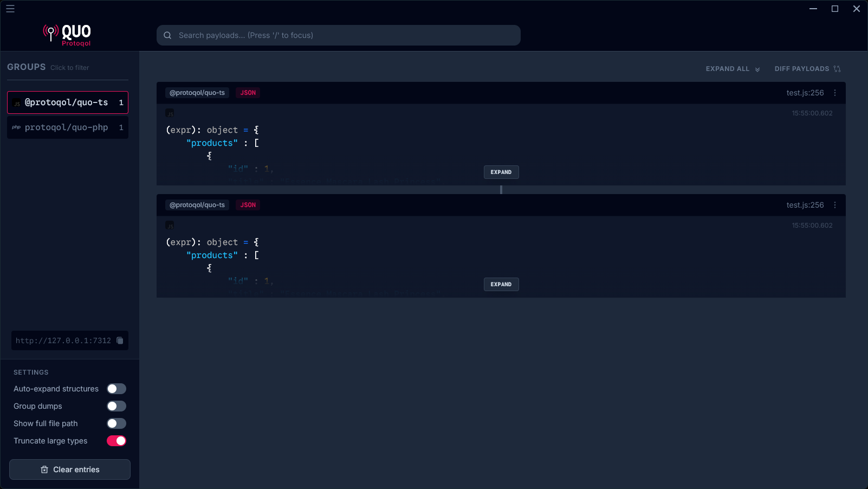868x489 pixels.
Task: Click the second payload's @protoqol/quo-ts tag
Action: pos(197,205)
